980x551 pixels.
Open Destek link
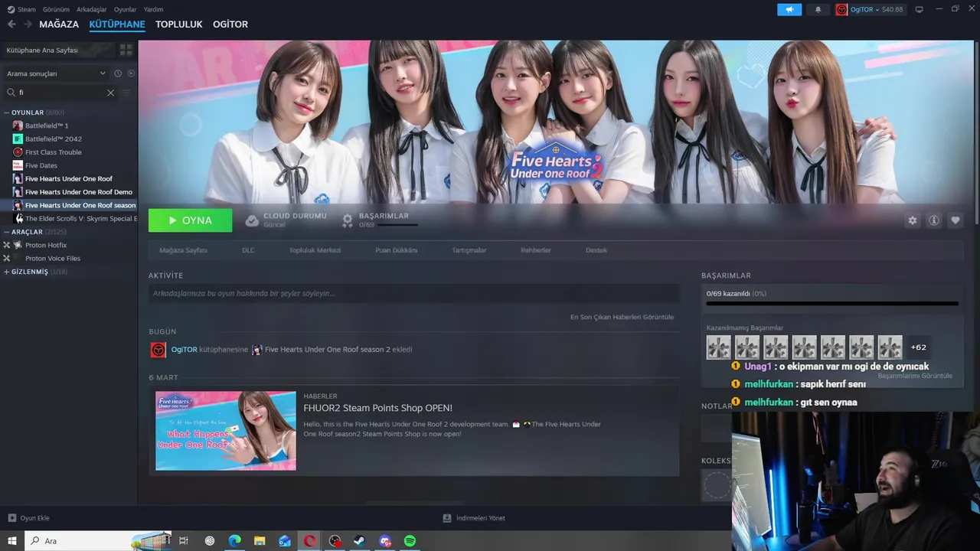click(x=596, y=250)
